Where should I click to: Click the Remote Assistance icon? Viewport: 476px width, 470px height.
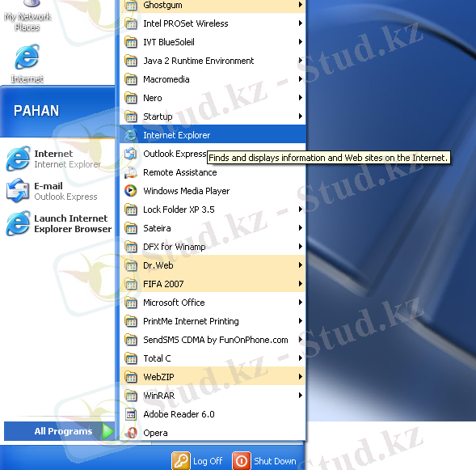(131, 172)
